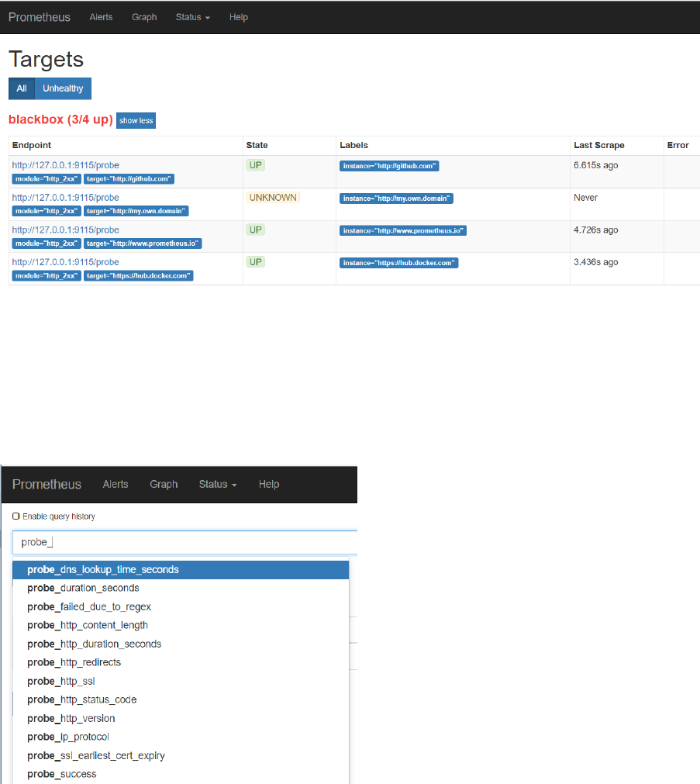Select probe_http_status_code suggestion
The height and width of the screenshot is (784, 700).
tap(181, 700)
